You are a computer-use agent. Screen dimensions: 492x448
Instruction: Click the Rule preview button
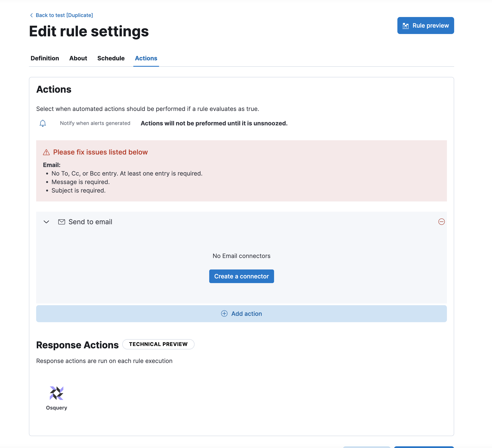click(x=425, y=25)
